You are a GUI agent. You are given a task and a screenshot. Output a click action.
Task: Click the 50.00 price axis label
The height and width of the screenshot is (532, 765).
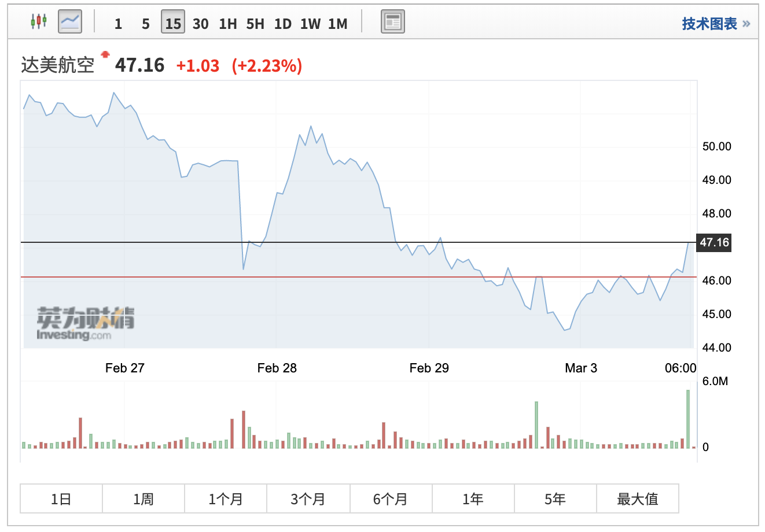coord(717,147)
